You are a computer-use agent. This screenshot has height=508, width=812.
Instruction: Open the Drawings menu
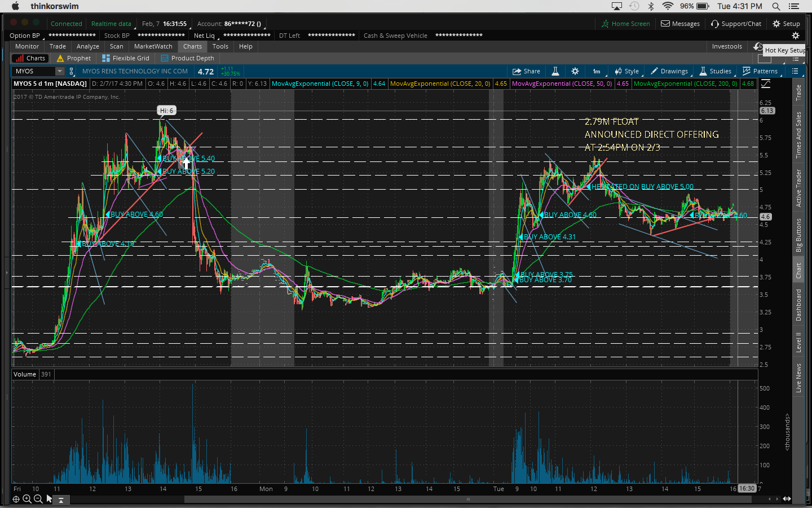pyautogui.click(x=669, y=71)
